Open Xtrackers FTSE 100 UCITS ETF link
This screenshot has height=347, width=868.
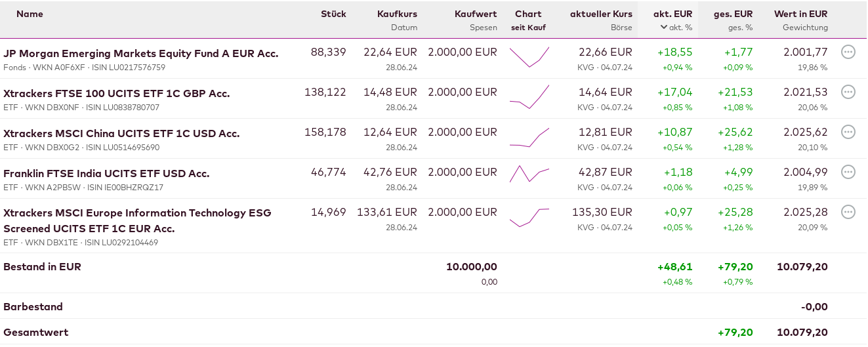tap(116, 93)
